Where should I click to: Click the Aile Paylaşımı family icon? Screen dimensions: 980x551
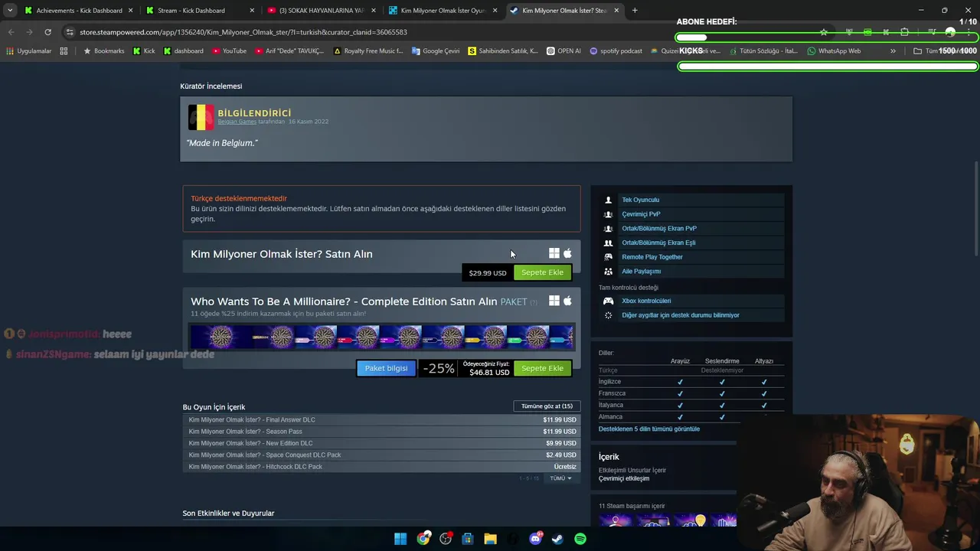(x=609, y=271)
